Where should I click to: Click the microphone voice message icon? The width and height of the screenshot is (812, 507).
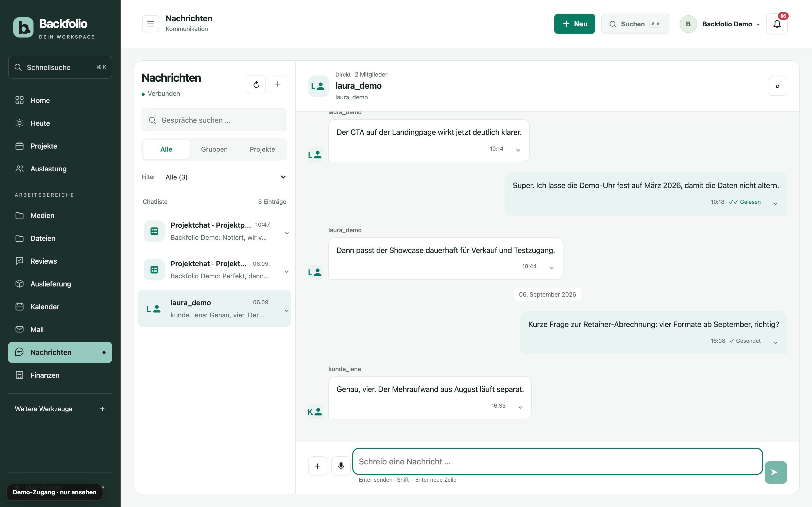tap(341, 466)
